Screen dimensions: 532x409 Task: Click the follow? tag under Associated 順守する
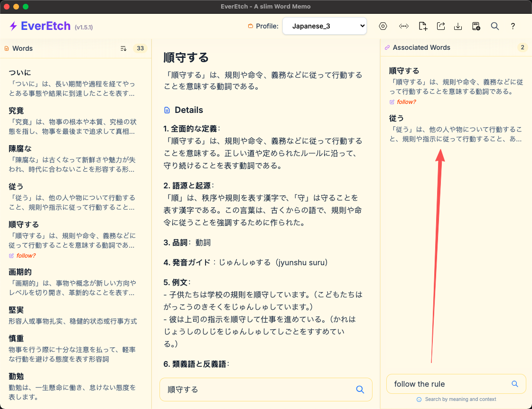tap(406, 102)
